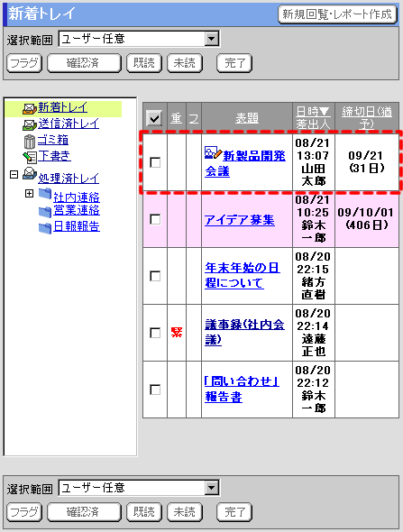Click the ゴミ箱 trash can icon
The image size is (403, 532).
[x=30, y=142]
